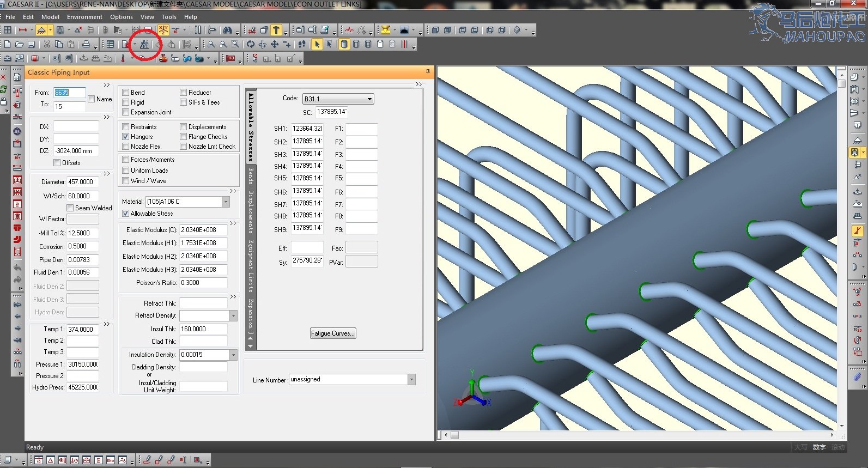
Task: Click the input list icon
Action: pyautogui.click(x=111, y=44)
